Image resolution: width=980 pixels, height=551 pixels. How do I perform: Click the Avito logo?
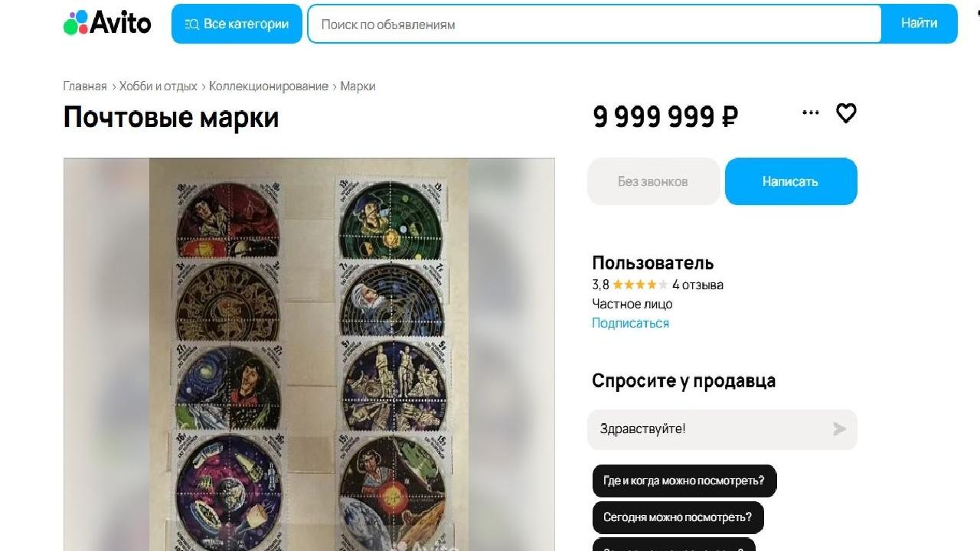pos(107,23)
